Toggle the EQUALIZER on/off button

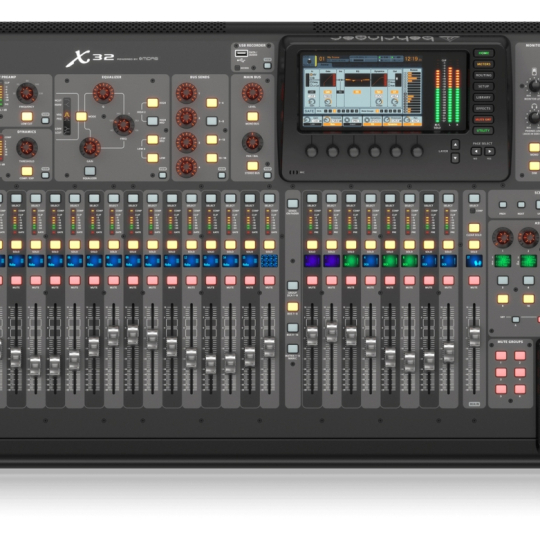[90, 171]
